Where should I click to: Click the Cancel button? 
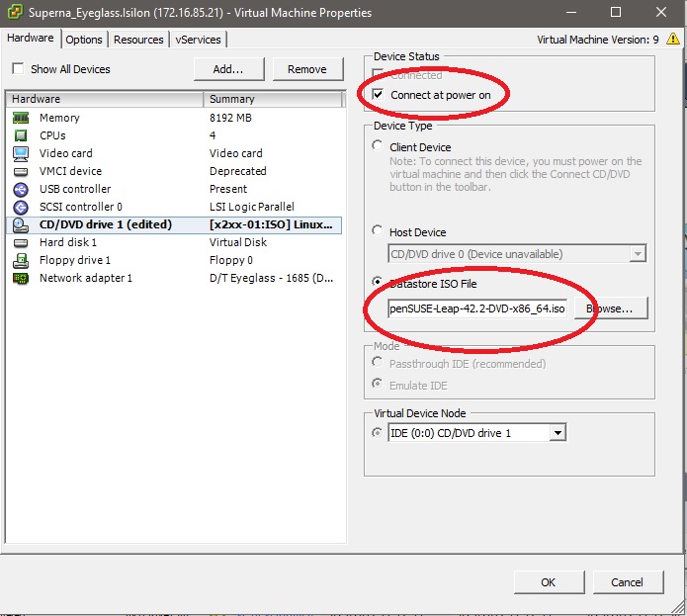(x=628, y=582)
